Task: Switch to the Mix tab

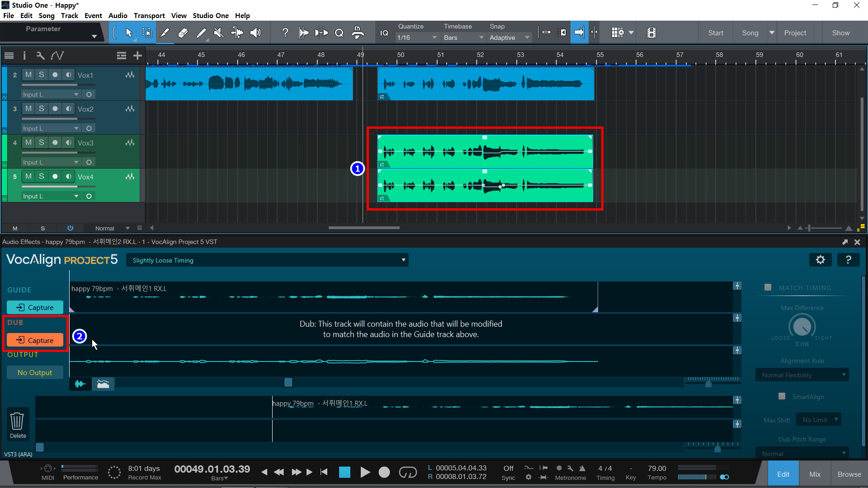Action: (815, 474)
